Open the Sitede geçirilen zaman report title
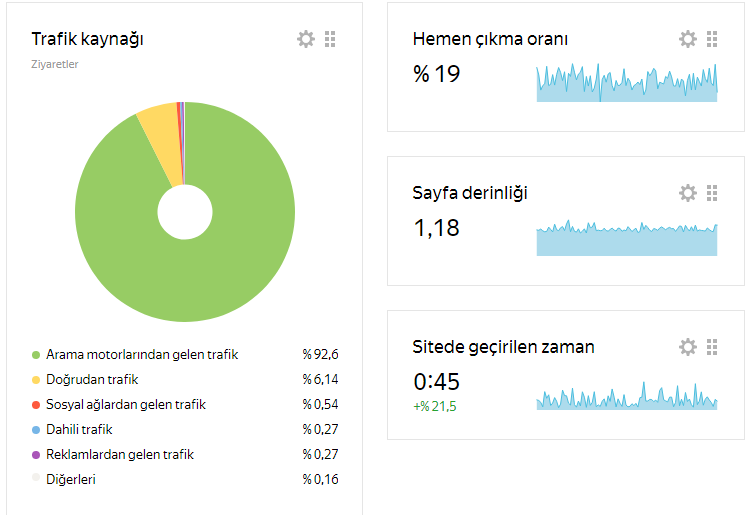The height and width of the screenshot is (515, 746). (x=503, y=348)
